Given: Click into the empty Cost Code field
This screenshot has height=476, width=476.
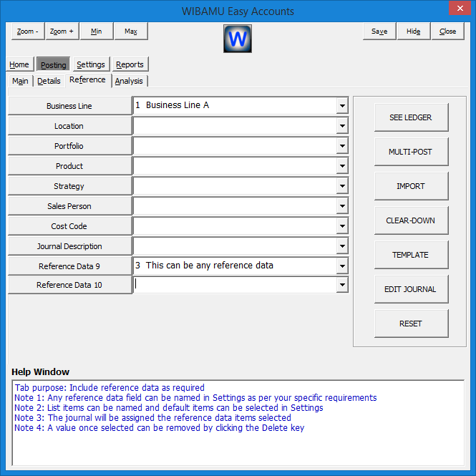Looking at the screenshot, I should coord(235,226).
